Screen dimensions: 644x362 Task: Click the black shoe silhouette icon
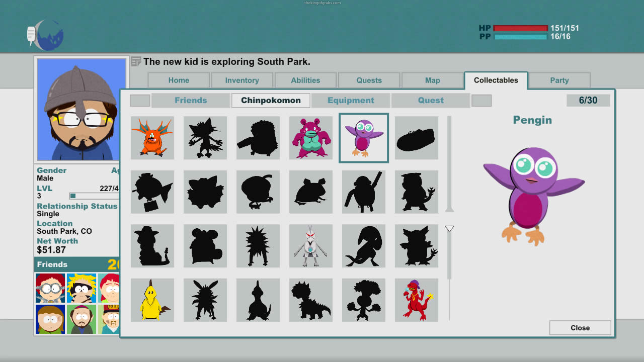416,138
